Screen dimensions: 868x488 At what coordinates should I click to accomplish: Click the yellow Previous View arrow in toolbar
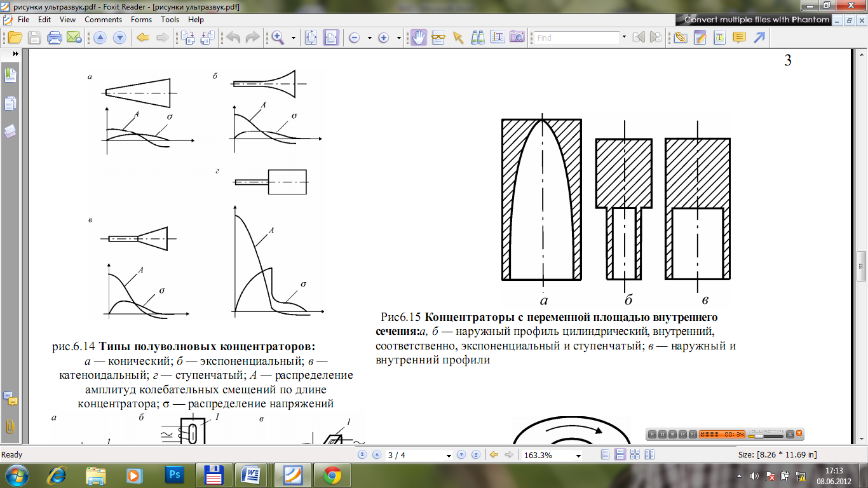click(x=143, y=37)
